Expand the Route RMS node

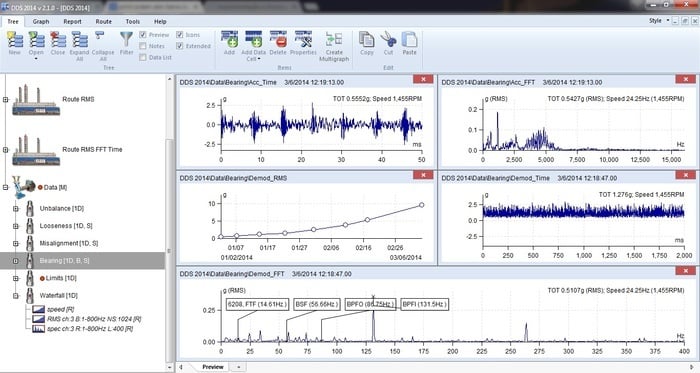[5, 99]
